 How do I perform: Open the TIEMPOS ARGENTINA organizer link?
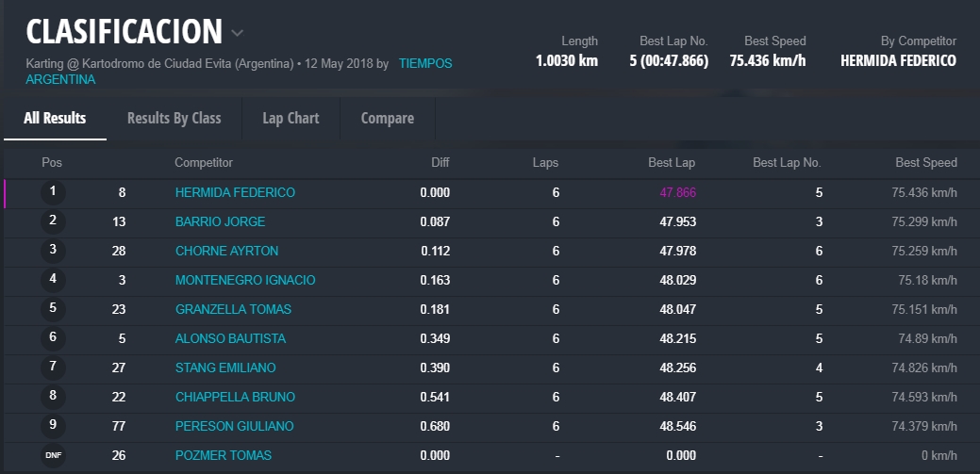point(424,64)
